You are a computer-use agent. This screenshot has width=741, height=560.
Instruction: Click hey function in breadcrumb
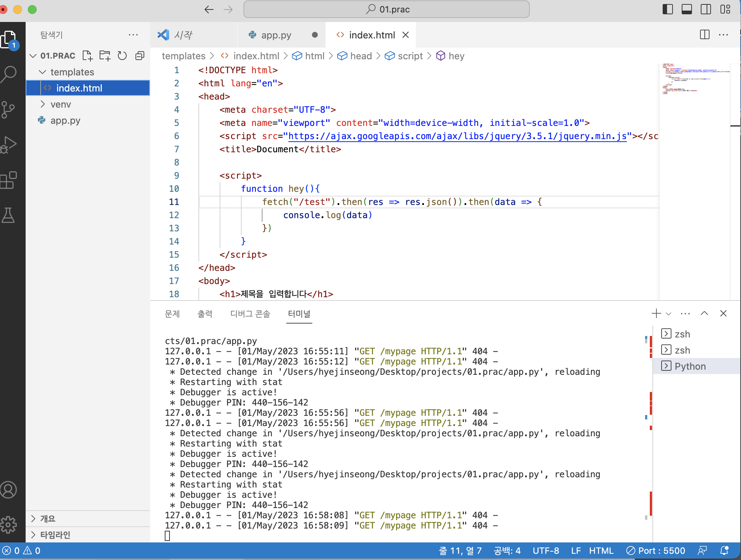tap(450, 56)
